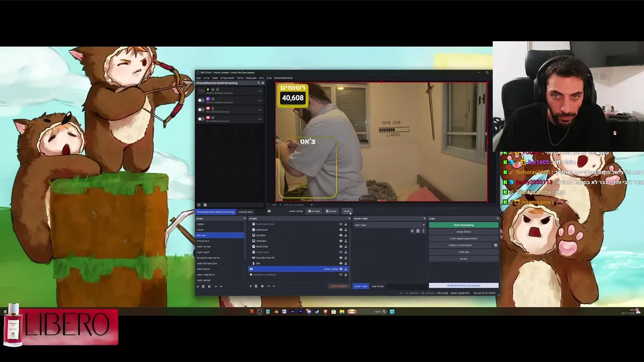Remove the selected source with trash icon
Image resolution: width=644 pixels, height=362 pixels.
256,286
